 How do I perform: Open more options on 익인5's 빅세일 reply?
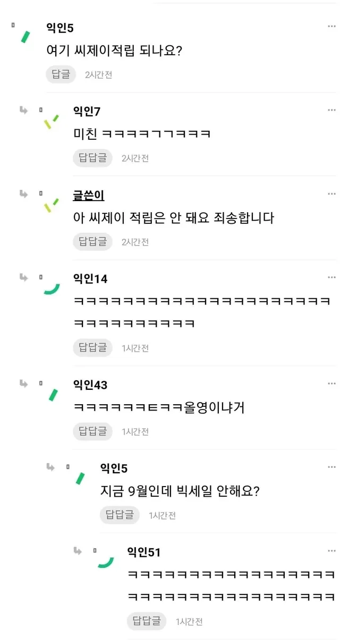pos(331,467)
